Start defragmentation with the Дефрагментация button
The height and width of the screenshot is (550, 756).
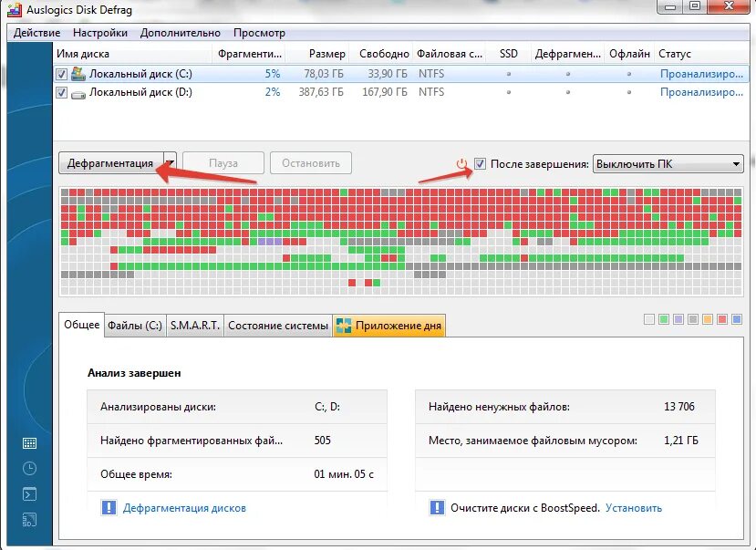click(111, 163)
